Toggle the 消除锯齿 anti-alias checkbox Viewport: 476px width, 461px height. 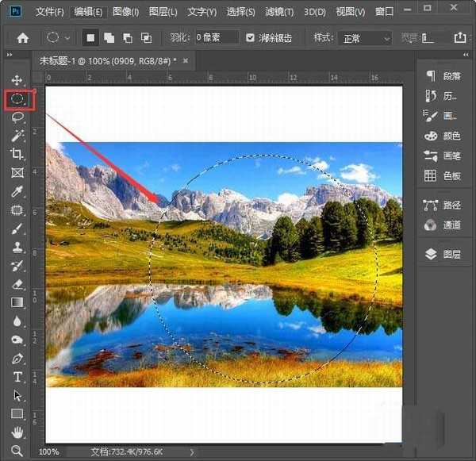[x=251, y=38]
